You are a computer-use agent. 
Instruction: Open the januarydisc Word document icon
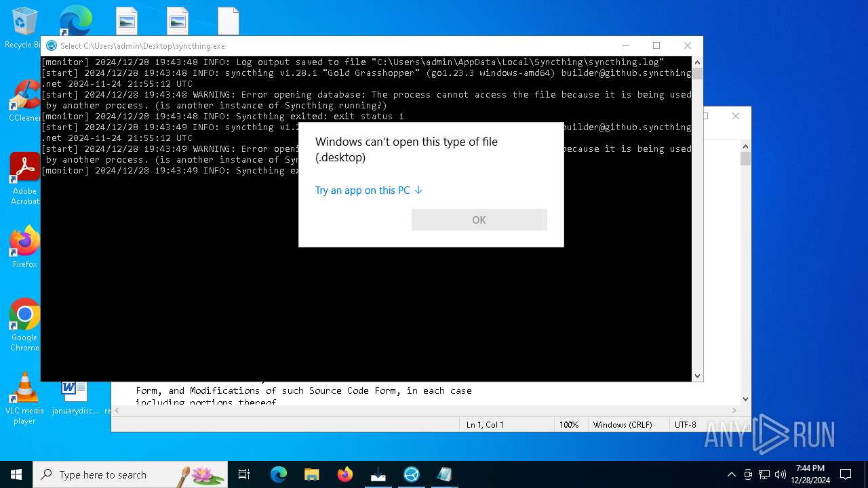point(75,399)
